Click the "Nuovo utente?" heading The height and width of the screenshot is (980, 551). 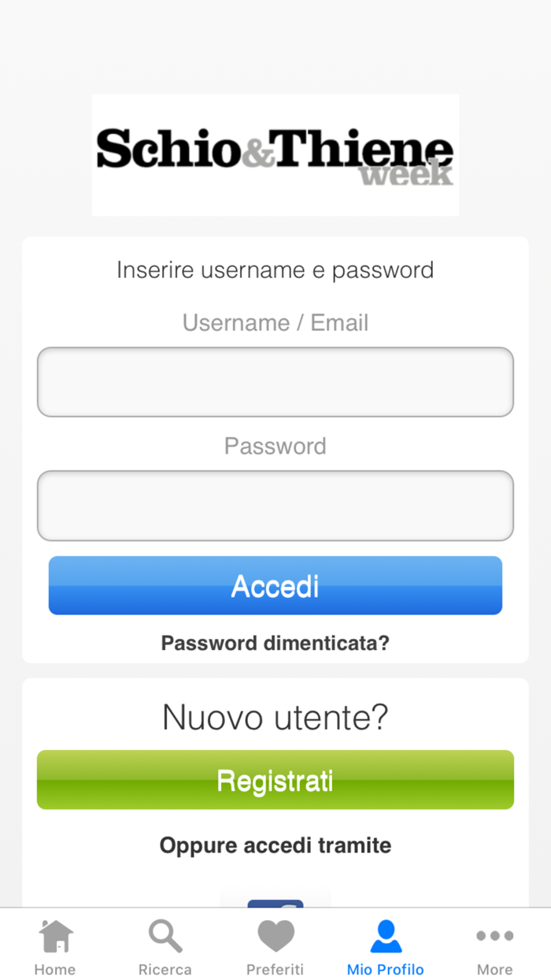tap(275, 718)
